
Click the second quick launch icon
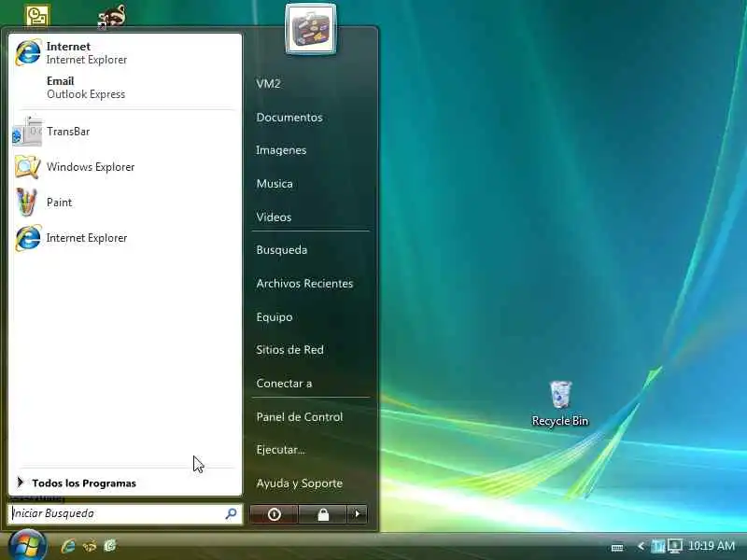89,546
